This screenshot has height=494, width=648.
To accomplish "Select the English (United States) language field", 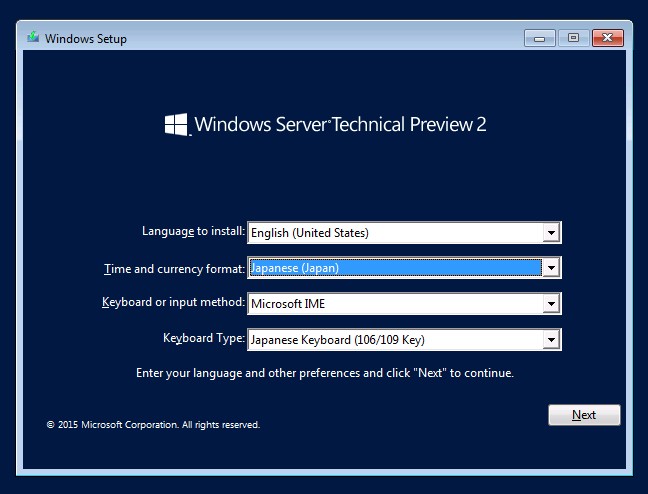I will pos(404,233).
